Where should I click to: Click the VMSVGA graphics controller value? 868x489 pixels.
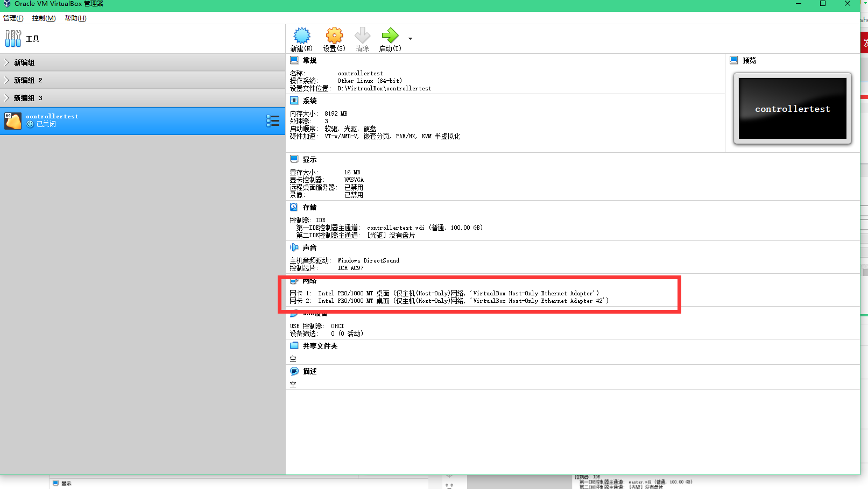[354, 180]
